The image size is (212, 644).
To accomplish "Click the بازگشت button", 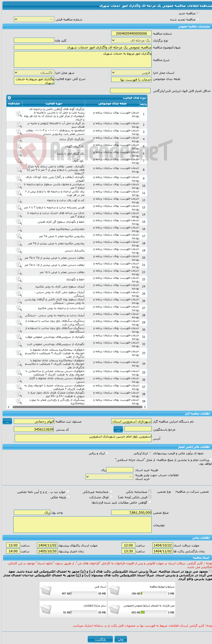I will [x=101, y=639].
